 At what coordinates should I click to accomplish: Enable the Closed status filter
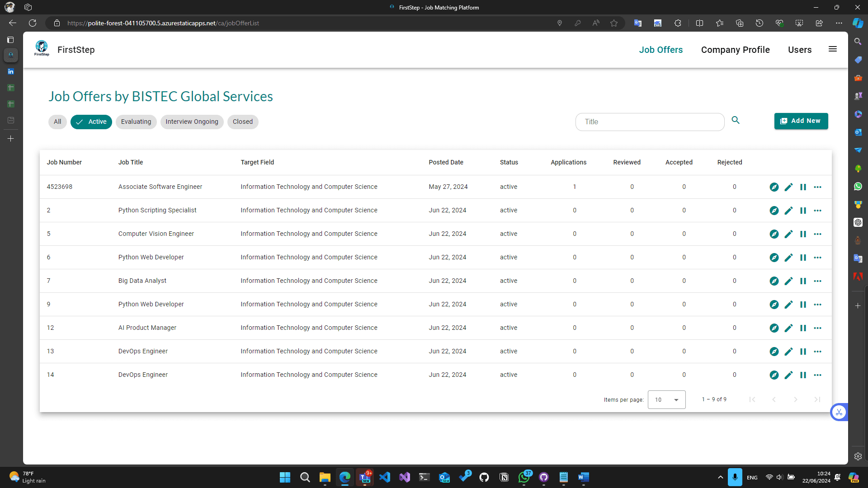click(x=243, y=122)
